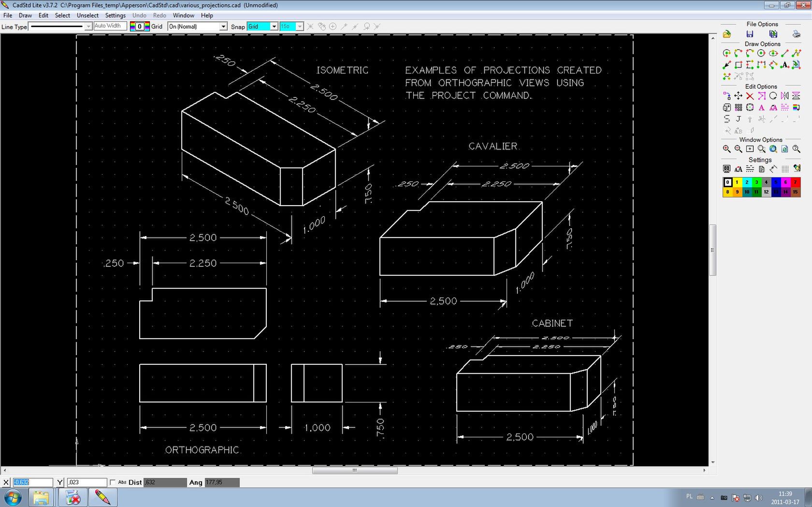Click the X coordinate input field
The image size is (812, 507).
coord(32,482)
